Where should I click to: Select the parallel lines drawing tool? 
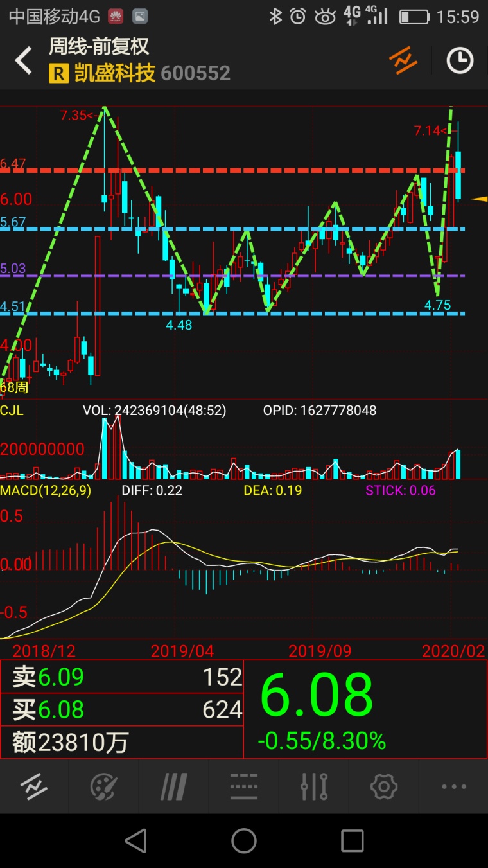point(173,786)
